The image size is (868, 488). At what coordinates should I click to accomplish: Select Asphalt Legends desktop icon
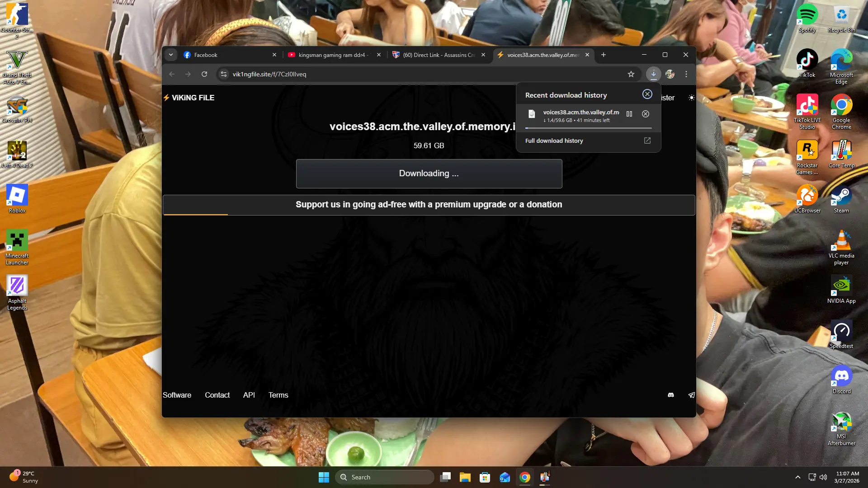(17, 292)
